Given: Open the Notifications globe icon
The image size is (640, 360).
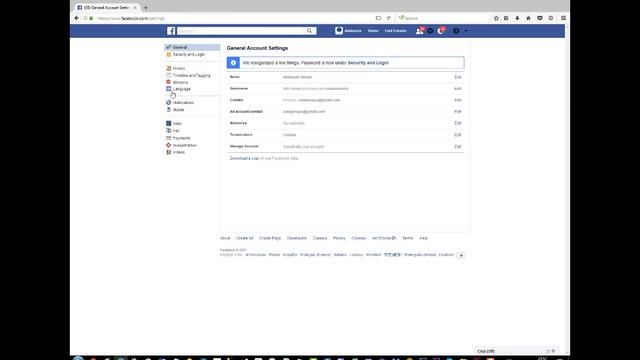Looking at the screenshot, I should 441,31.
